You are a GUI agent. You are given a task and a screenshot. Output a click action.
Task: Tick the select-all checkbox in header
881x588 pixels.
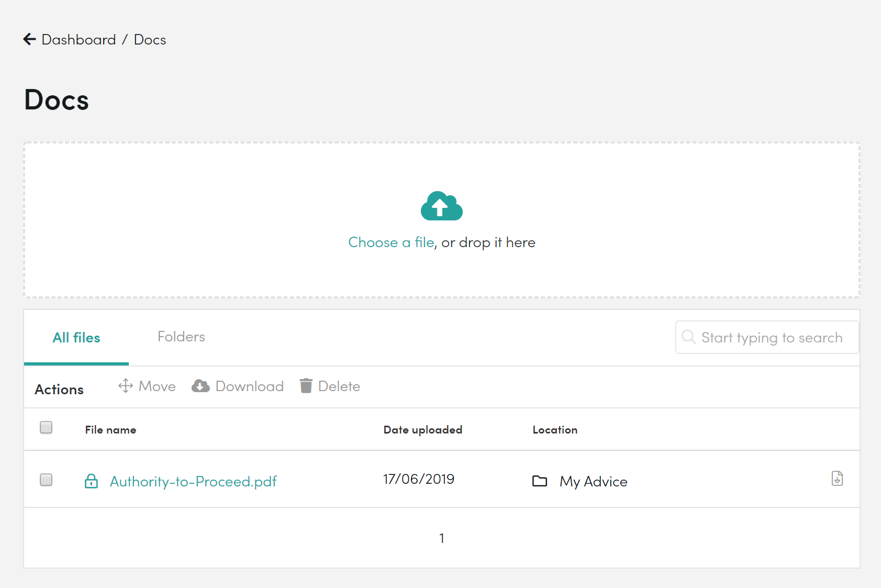click(x=46, y=427)
